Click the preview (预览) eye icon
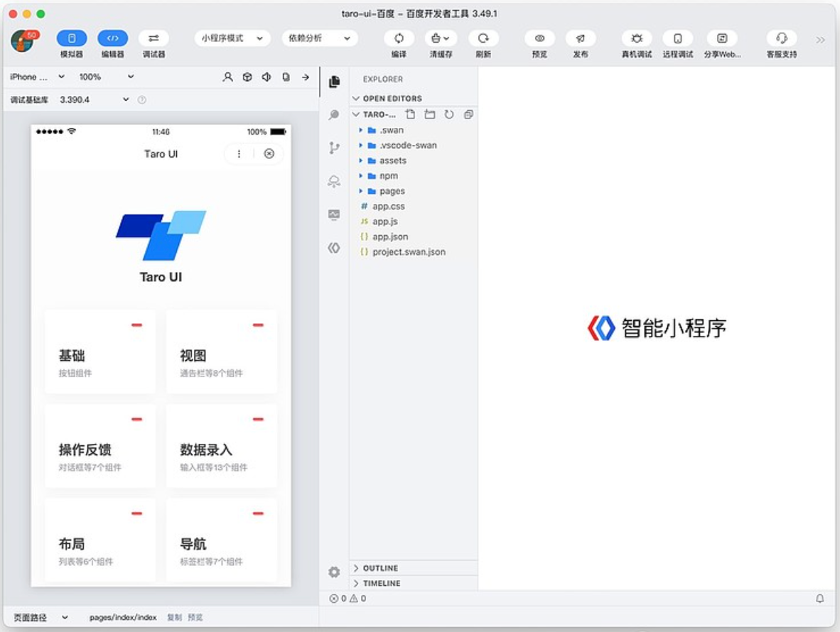Viewport: 840px width, 632px height. pyautogui.click(x=539, y=38)
